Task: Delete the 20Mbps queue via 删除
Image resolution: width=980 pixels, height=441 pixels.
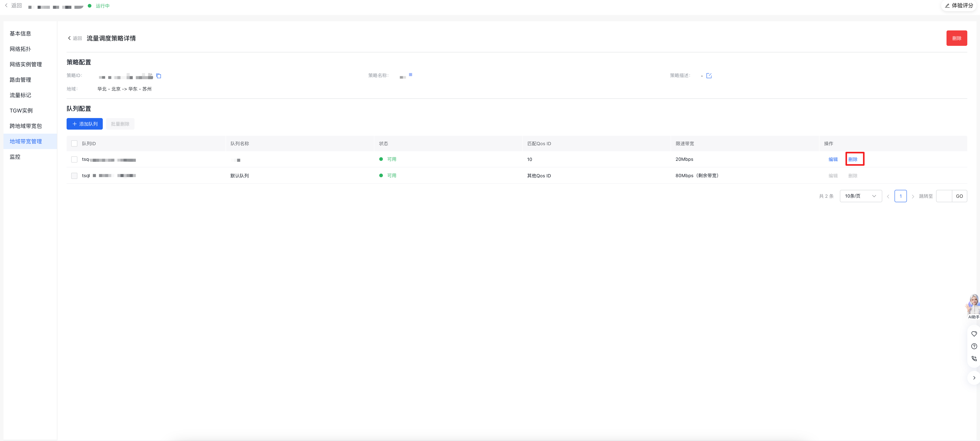Action: click(853, 160)
